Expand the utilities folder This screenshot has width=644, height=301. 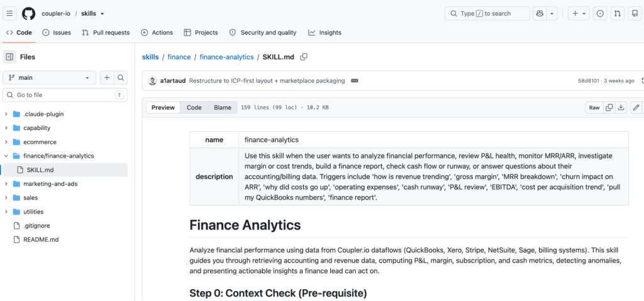coord(6,212)
